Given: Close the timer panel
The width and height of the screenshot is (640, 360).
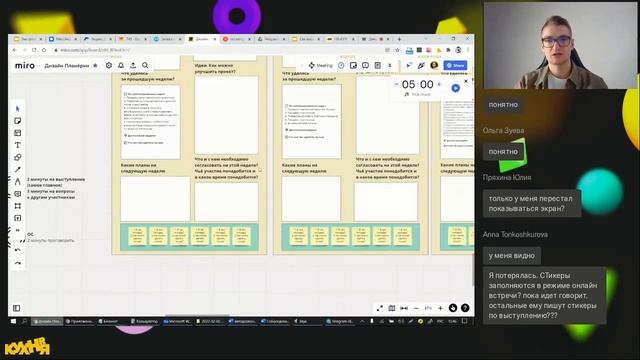Looking at the screenshot, I should (466, 81).
